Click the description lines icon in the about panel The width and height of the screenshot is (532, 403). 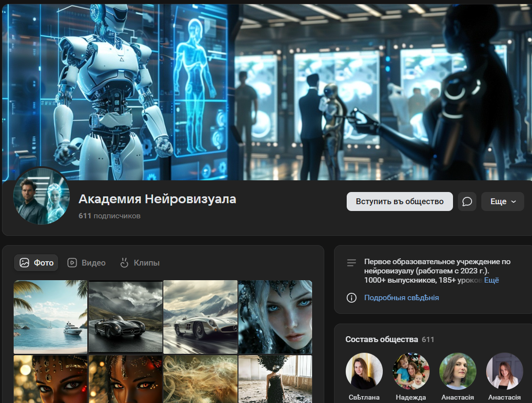(x=352, y=262)
